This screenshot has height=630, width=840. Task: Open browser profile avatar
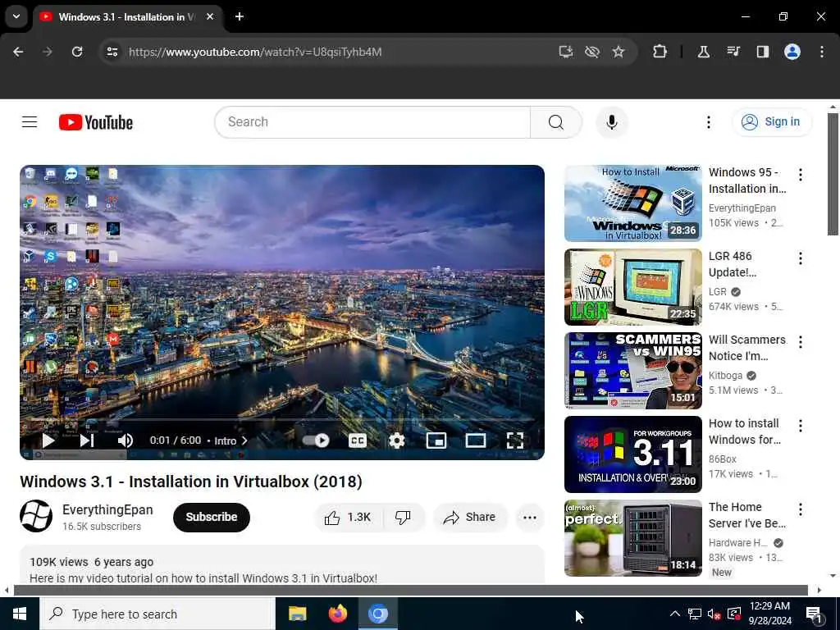point(792,52)
